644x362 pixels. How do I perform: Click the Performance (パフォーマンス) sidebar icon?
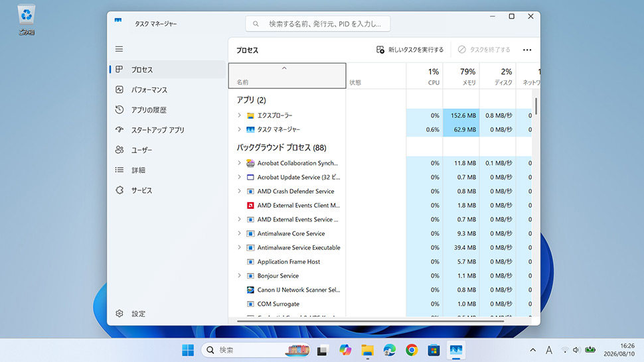(119, 90)
